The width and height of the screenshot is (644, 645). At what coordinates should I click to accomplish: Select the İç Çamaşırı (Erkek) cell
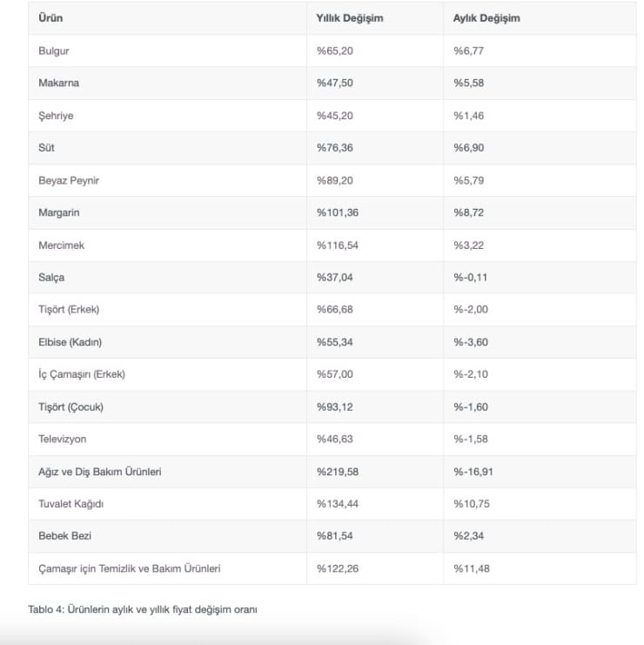[x=82, y=374]
